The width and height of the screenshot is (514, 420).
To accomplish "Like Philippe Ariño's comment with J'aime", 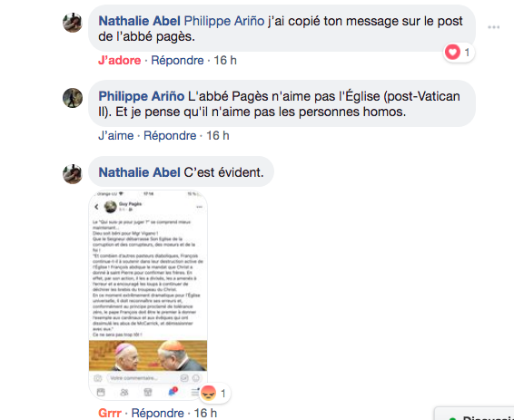I will coord(115,136).
